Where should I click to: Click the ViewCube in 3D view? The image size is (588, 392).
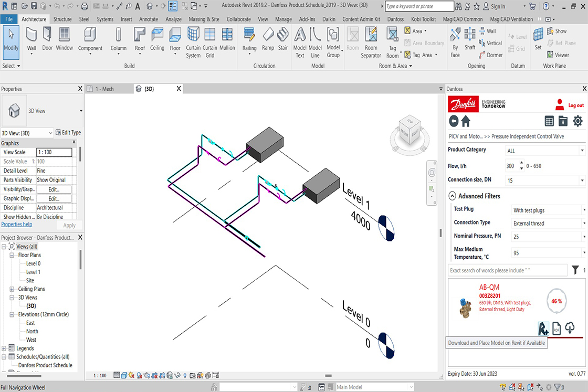coord(409,129)
